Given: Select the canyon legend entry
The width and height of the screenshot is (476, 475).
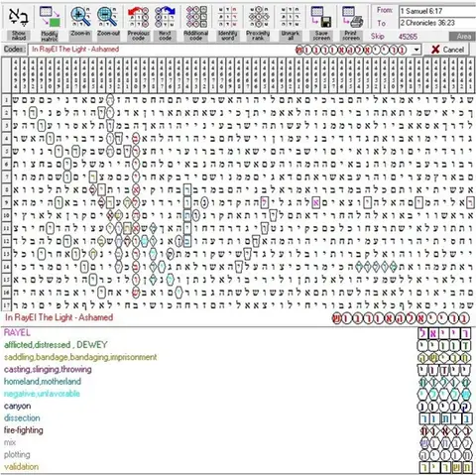Looking at the screenshot, I should coord(17,406).
